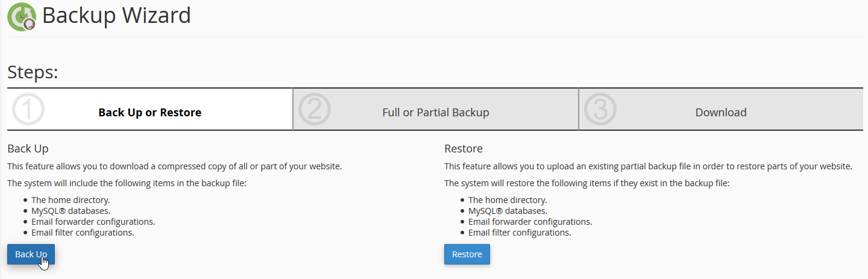This screenshot has width=868, height=279.
Task: Click 'The home directory' under Back Up
Action: (71, 200)
